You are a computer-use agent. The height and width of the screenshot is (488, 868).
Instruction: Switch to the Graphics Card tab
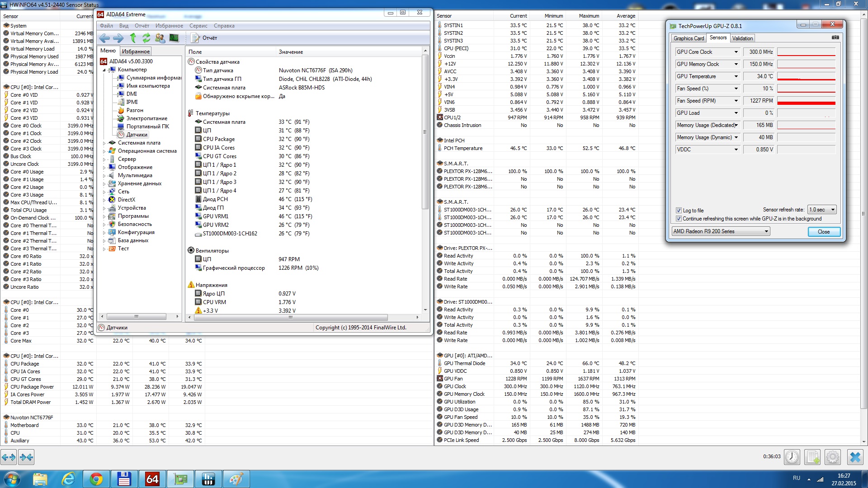pyautogui.click(x=689, y=38)
